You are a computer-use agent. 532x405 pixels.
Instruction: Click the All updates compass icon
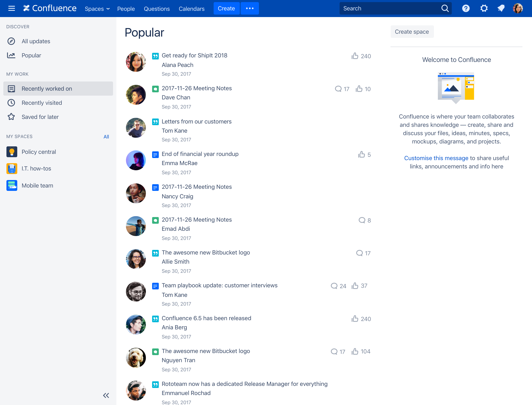(11, 41)
